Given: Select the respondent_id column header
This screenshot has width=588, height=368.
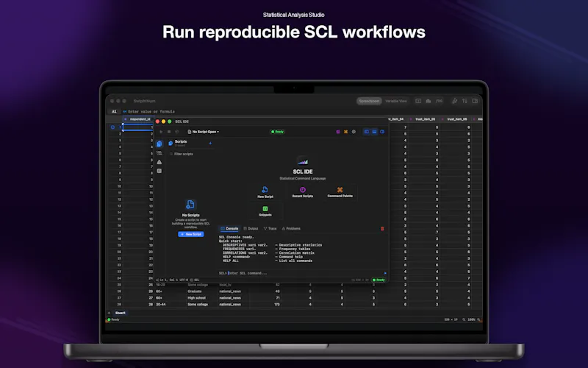Looking at the screenshot, I should coord(138,119).
